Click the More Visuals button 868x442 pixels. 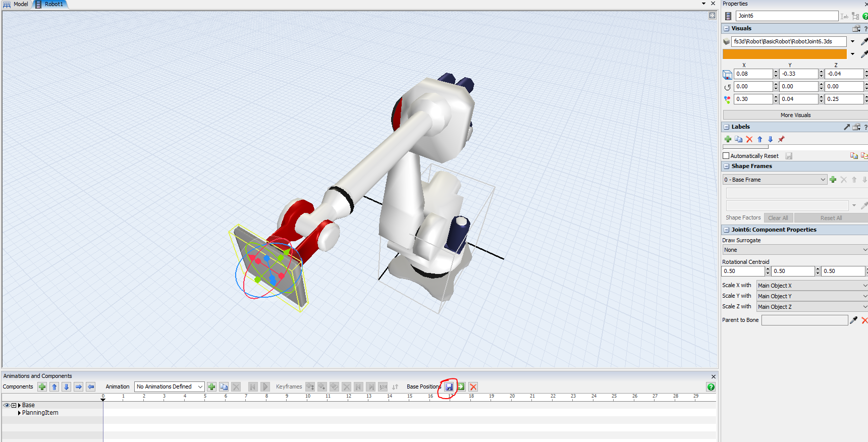pyautogui.click(x=795, y=115)
